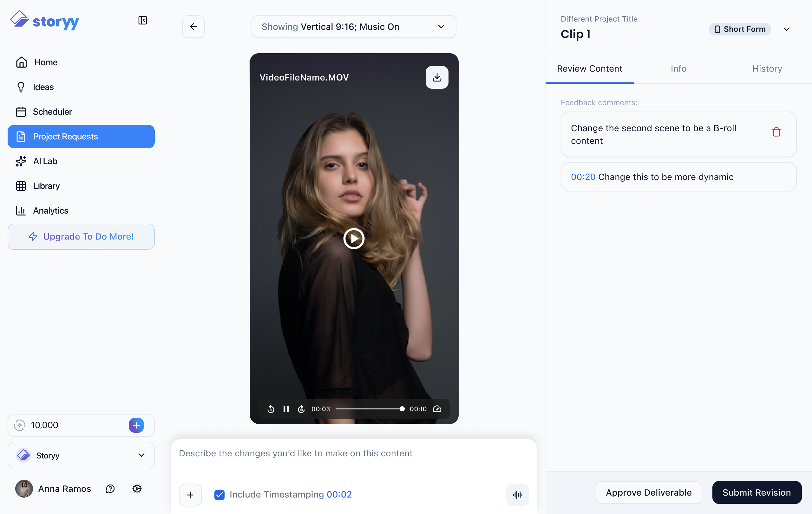The height and width of the screenshot is (514, 812).
Task: Click the Clip 1 heading
Action: (x=575, y=34)
